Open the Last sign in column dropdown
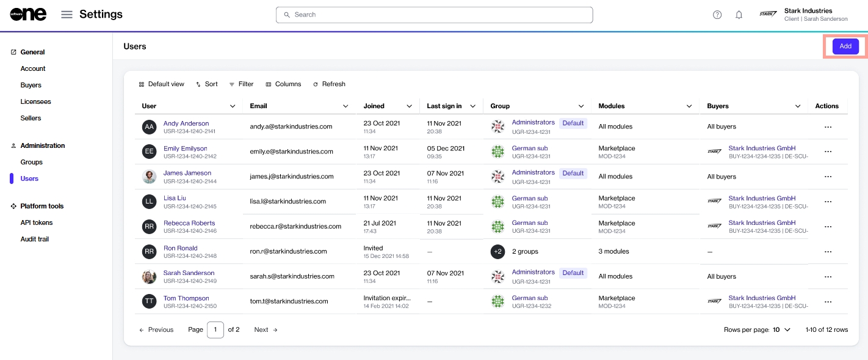The image size is (868, 360). [x=472, y=106]
